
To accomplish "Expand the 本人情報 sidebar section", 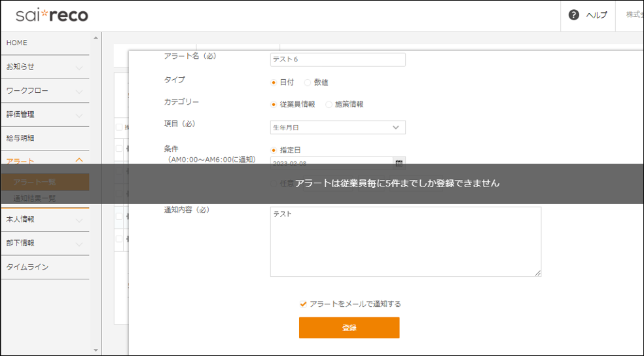I will point(45,219).
